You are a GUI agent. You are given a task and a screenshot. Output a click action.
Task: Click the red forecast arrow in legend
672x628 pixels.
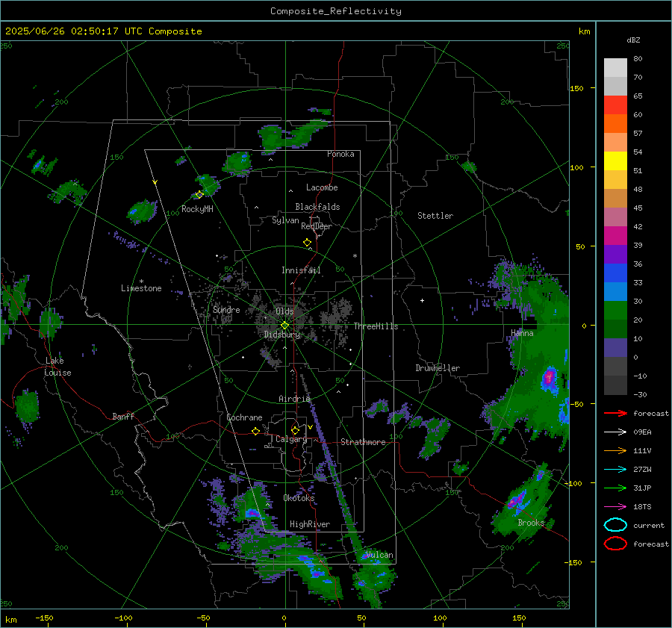click(x=615, y=413)
